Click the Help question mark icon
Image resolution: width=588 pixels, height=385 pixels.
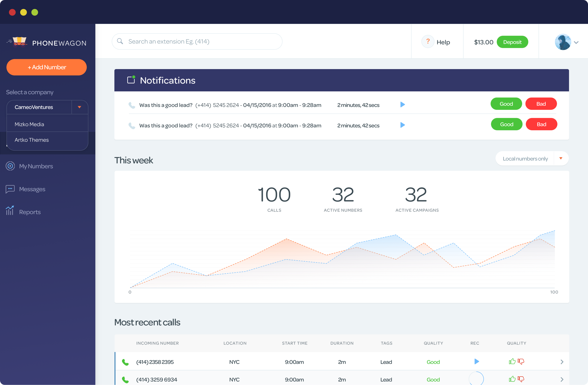coord(428,42)
